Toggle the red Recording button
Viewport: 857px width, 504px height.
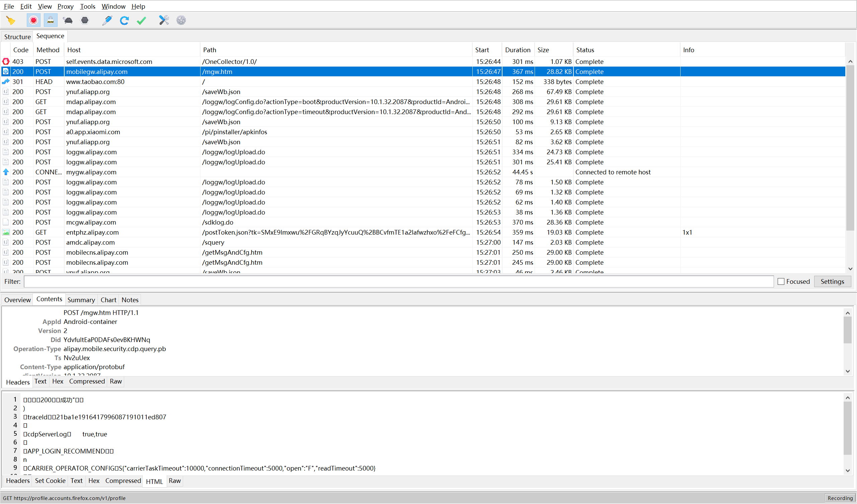[33, 20]
